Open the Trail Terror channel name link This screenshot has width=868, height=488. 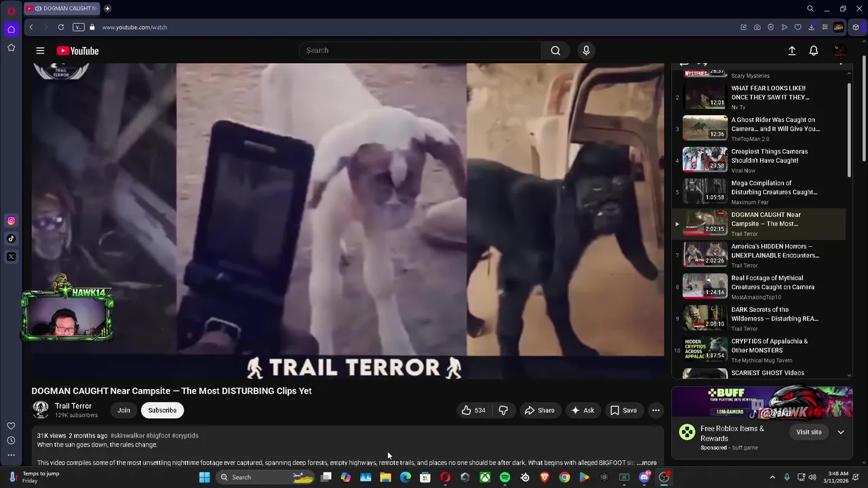click(73, 406)
